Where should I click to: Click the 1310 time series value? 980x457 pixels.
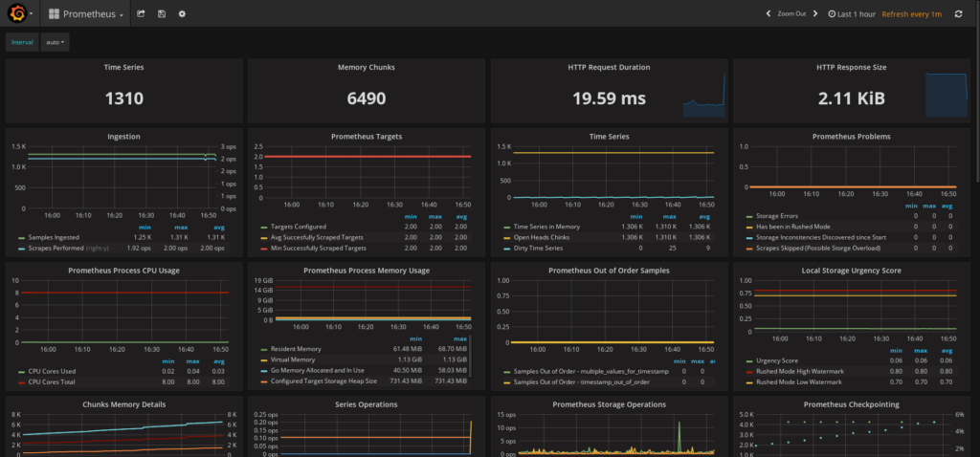[123, 98]
